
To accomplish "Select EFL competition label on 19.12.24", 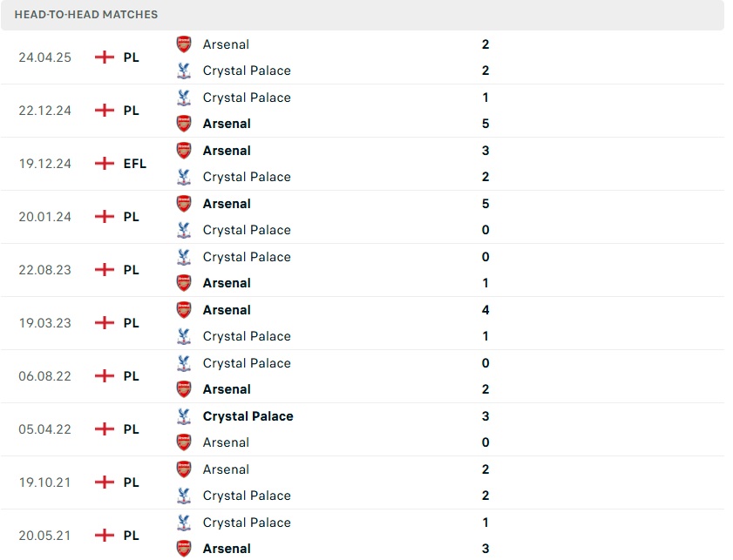I will (x=134, y=164).
